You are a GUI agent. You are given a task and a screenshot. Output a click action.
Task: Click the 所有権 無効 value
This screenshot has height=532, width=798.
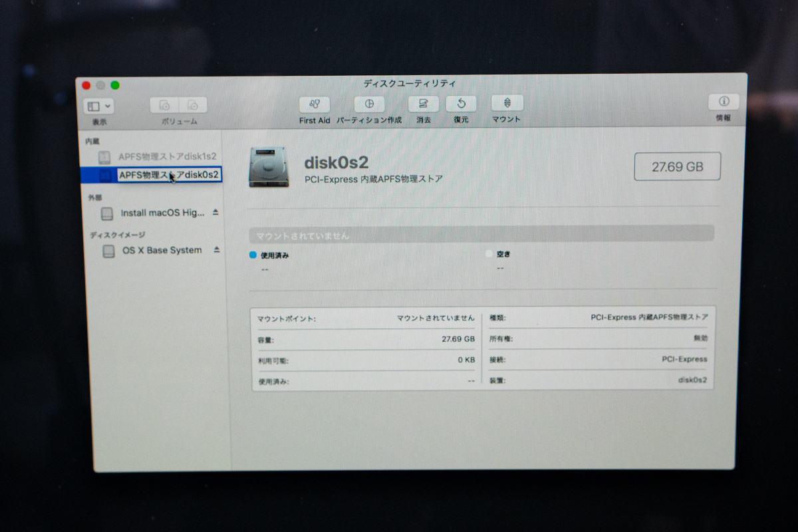(x=700, y=338)
